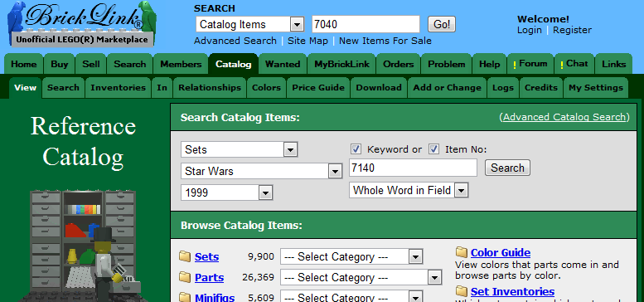
Task: Open the Sell tab
Action: pos(91,64)
